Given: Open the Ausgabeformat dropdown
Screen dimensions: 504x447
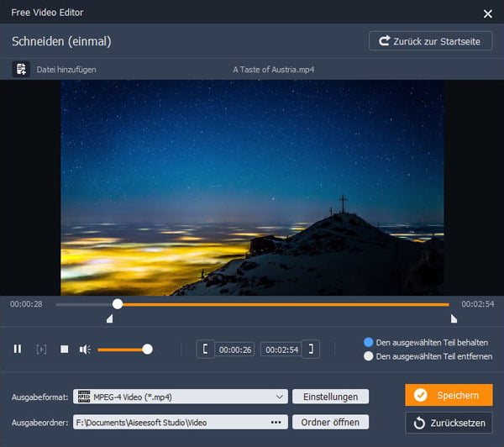Looking at the screenshot, I should point(181,397).
